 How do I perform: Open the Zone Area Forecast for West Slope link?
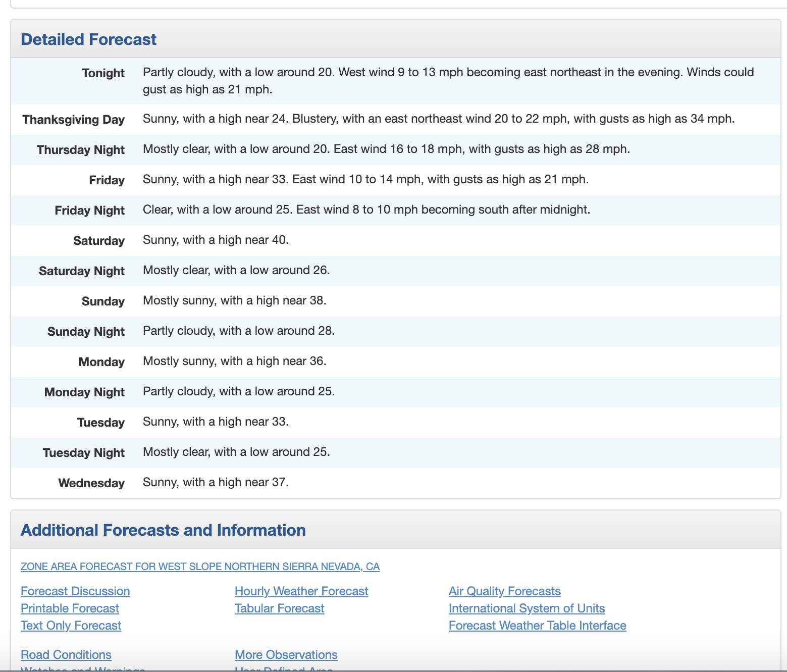[200, 566]
